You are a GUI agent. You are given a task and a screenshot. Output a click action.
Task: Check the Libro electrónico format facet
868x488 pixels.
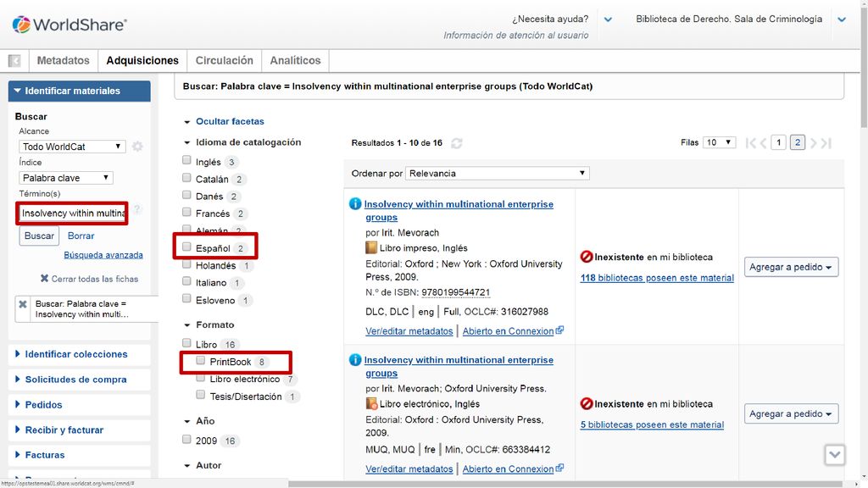(x=200, y=378)
